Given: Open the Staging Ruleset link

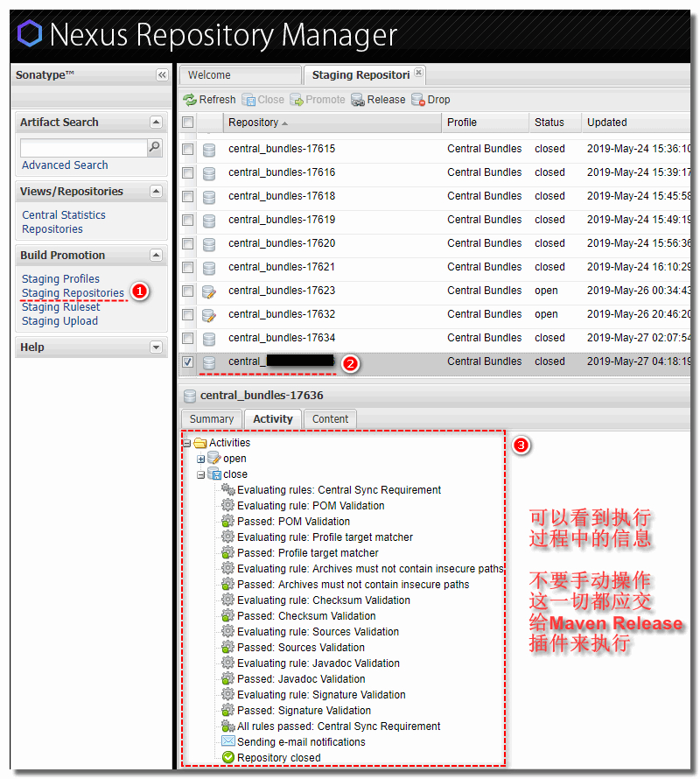Looking at the screenshot, I should 60,307.
